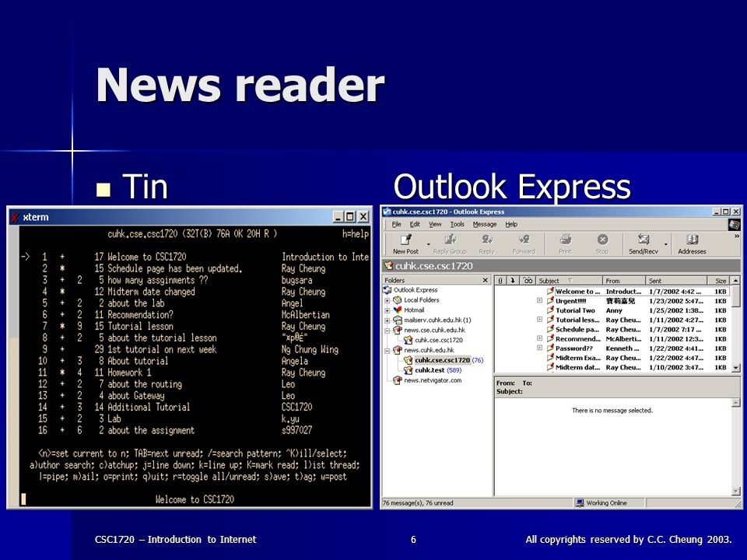
Task: Select the news.netvigator.com server icon
Action: (x=398, y=380)
